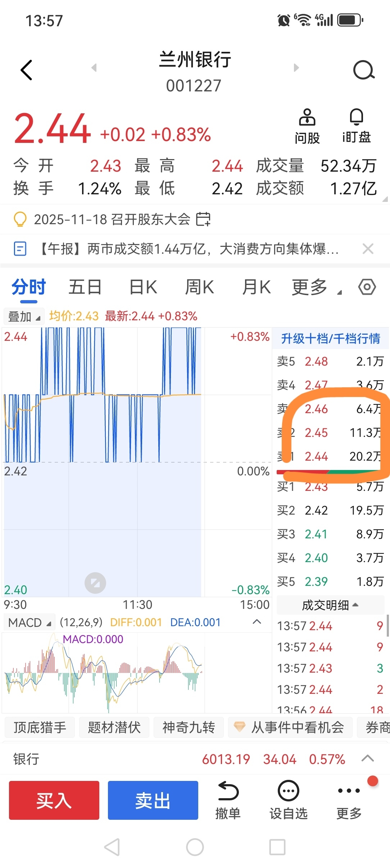This screenshot has height=868, width=390.
Task: Select the 月K chart tab
Action: coord(256,287)
